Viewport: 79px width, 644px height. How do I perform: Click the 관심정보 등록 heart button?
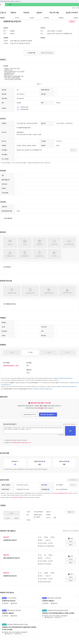(x=31, y=53)
